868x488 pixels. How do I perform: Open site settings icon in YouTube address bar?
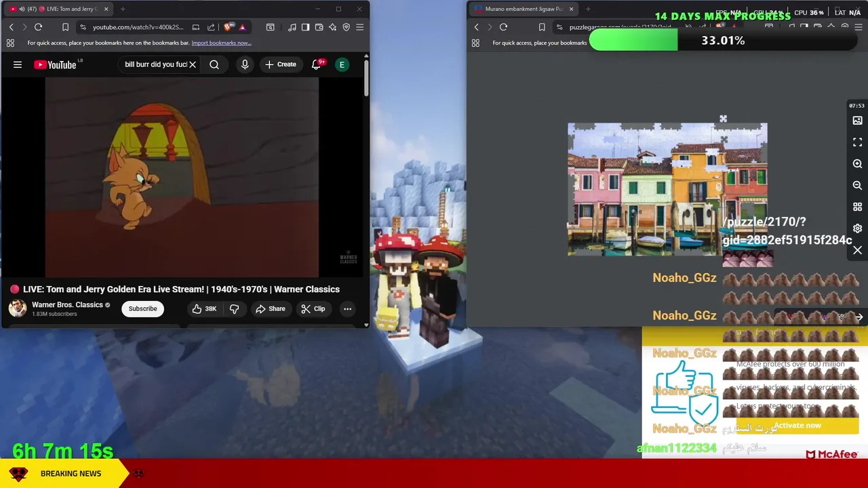coord(83,27)
